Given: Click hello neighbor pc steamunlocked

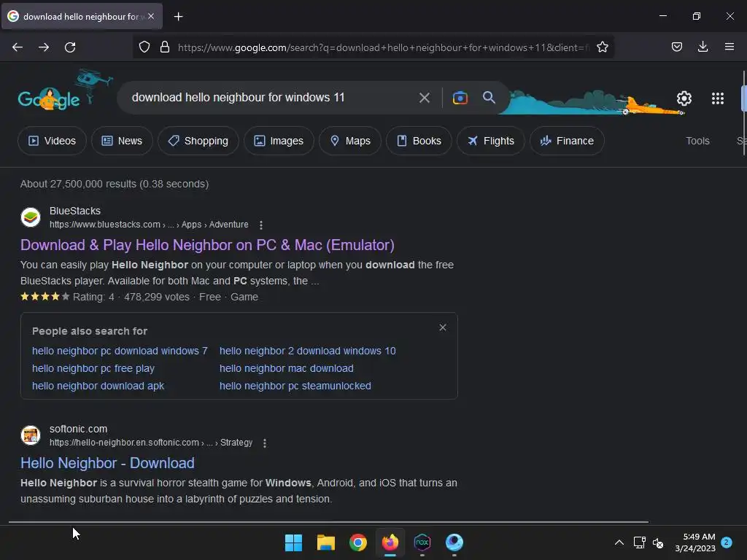Looking at the screenshot, I should click(x=295, y=386).
